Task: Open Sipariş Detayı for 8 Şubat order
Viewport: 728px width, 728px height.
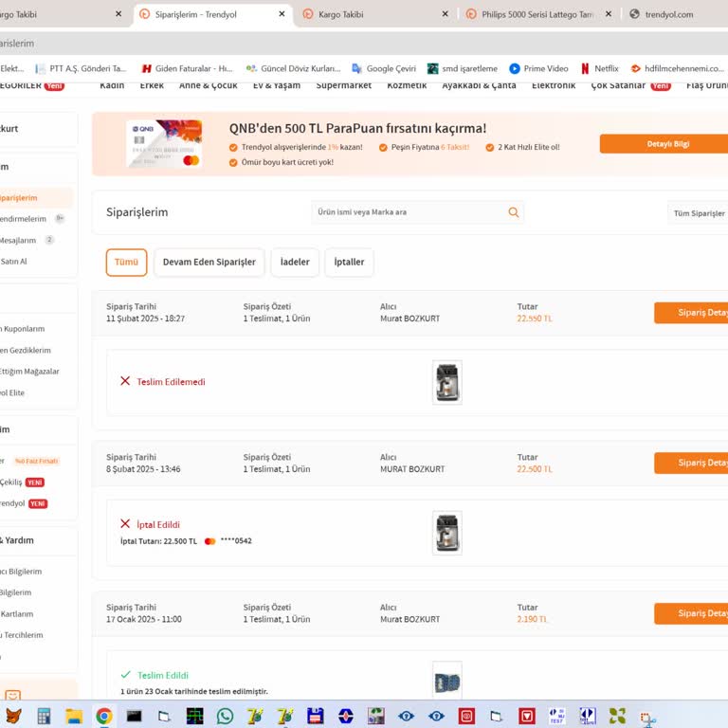Action: tap(691, 463)
